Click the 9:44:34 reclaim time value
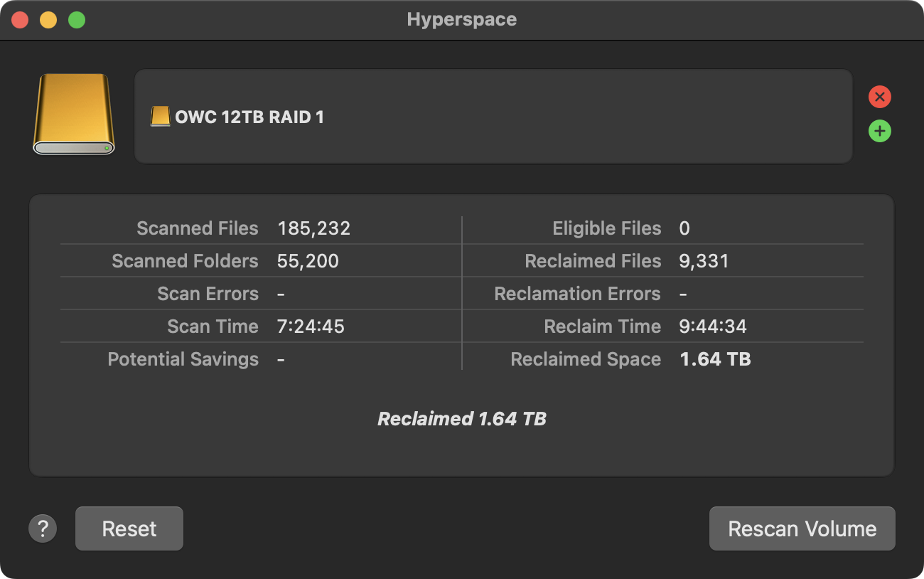Image resolution: width=924 pixels, height=579 pixels. pos(714,326)
